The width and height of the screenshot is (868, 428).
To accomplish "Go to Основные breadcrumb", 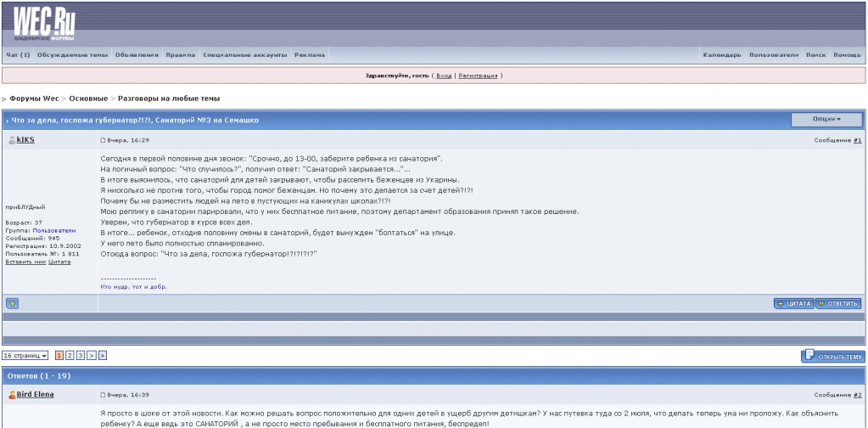I will point(88,99).
